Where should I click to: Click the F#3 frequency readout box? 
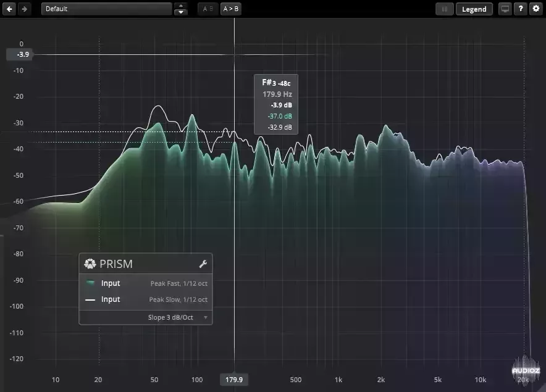click(275, 104)
